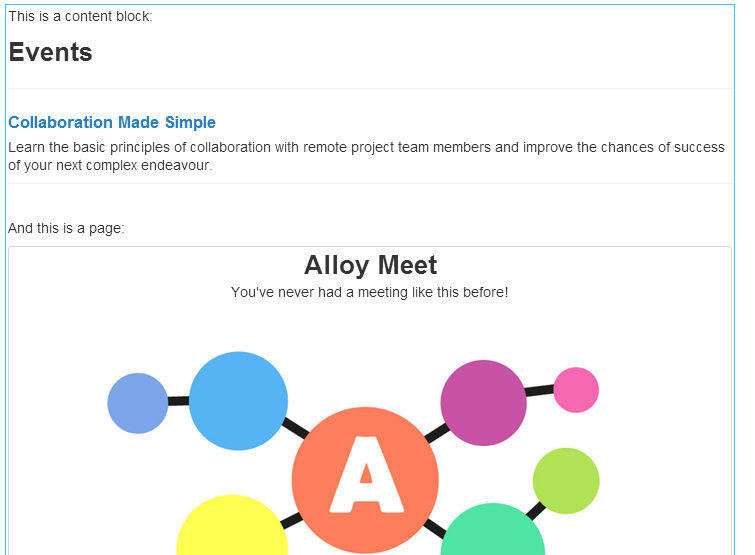Select the 'never had a meeting' tagline
Viewport: 755px width, 555px height.
[x=369, y=292]
